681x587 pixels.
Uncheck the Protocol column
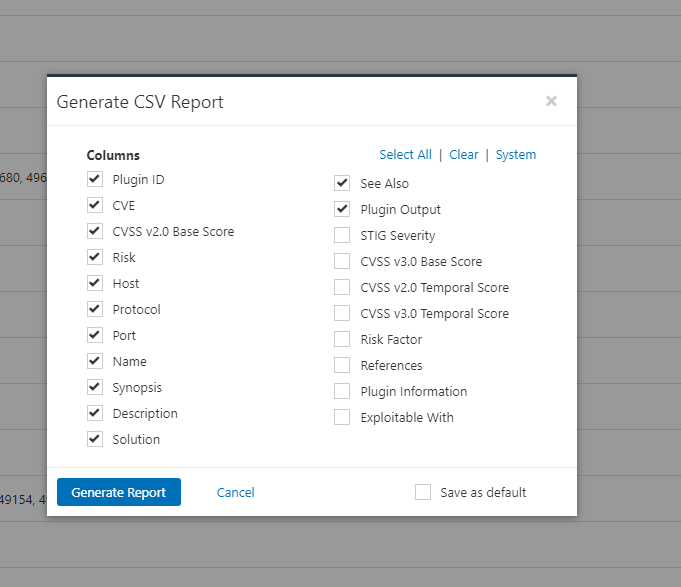[x=95, y=309]
